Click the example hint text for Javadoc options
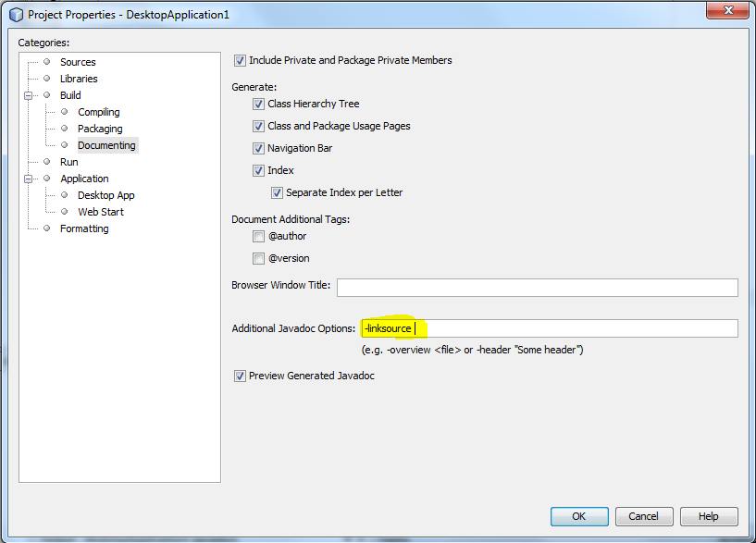756x543 pixels. [x=473, y=350]
